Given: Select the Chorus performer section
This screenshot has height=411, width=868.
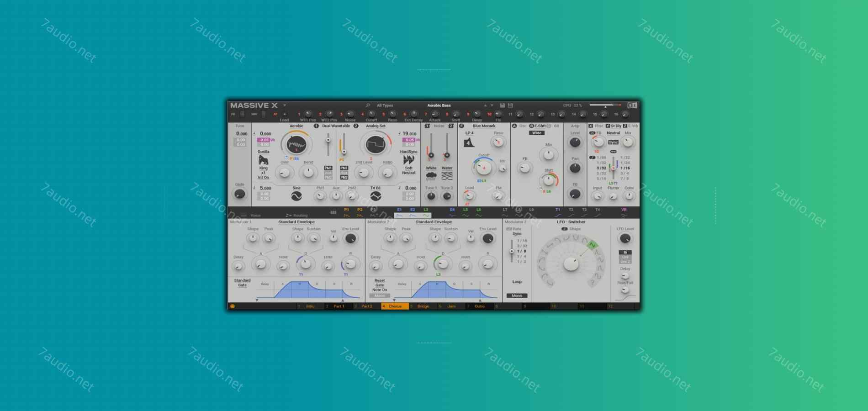Looking at the screenshot, I should click(x=395, y=306).
